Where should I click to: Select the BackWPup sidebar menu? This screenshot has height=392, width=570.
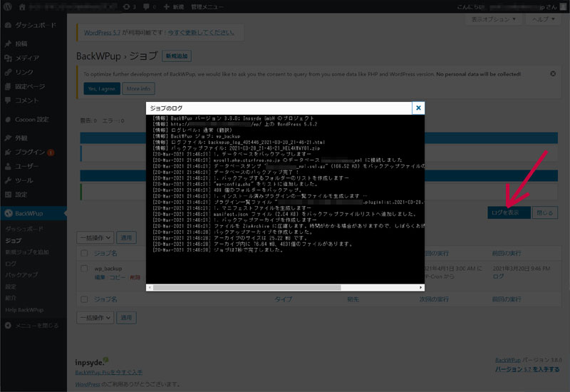pos(33,213)
